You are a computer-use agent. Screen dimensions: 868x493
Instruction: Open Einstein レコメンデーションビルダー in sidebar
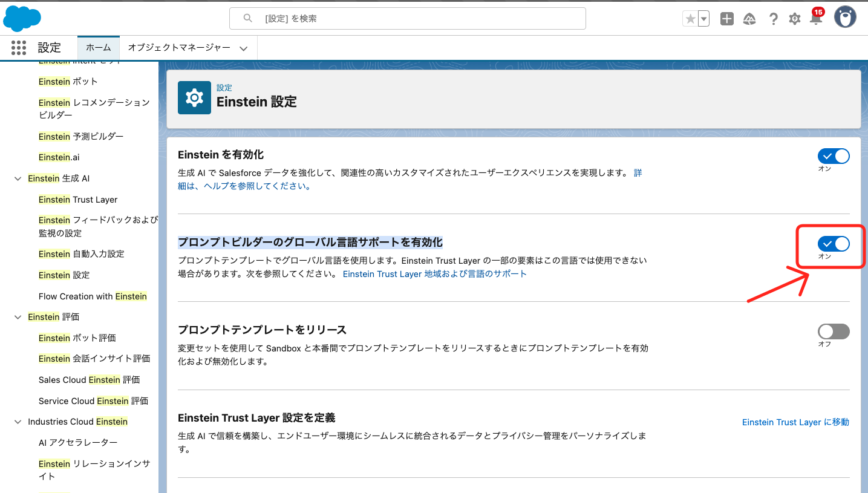point(94,109)
